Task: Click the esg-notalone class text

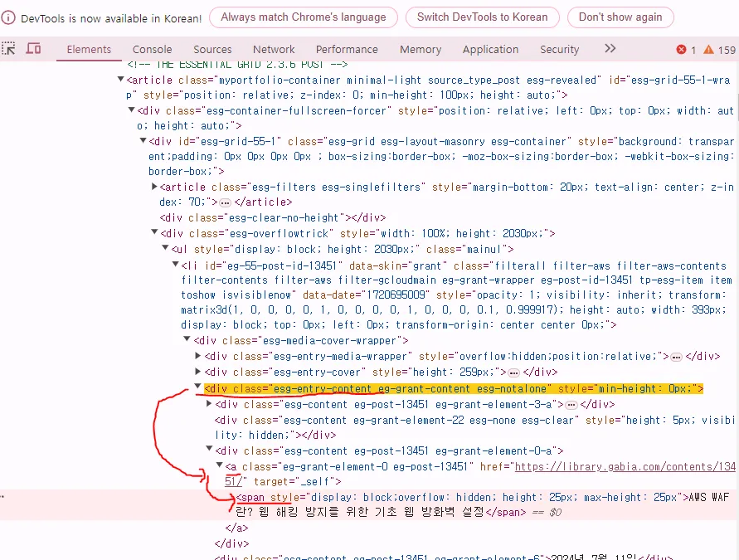Action: pyautogui.click(x=512, y=389)
